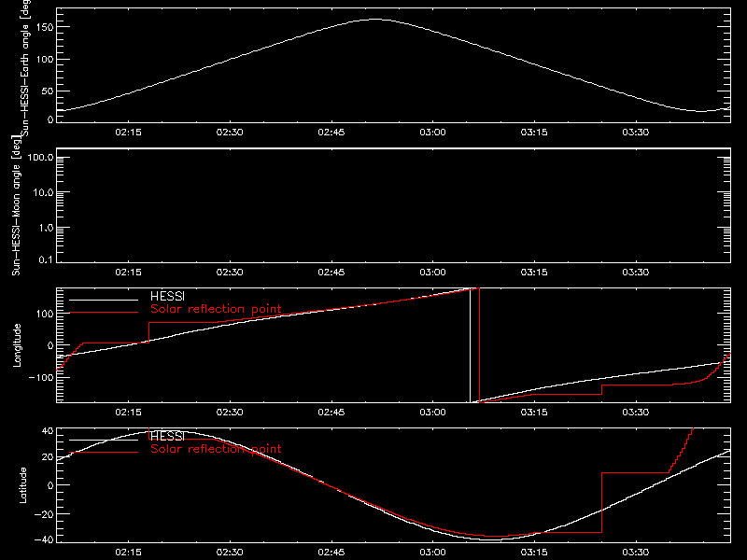Click the Longitude axis title
The height and width of the screenshot is (560, 747).
[x=17, y=345]
